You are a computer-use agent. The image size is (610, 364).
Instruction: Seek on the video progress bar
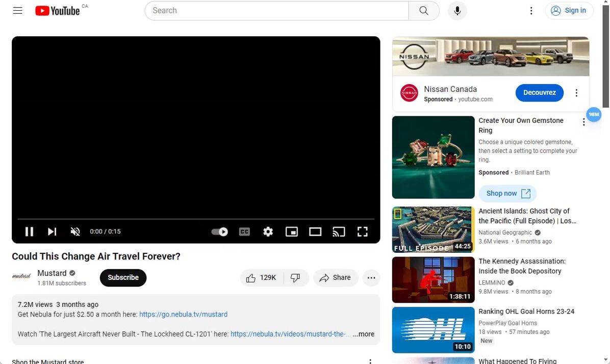(x=196, y=219)
